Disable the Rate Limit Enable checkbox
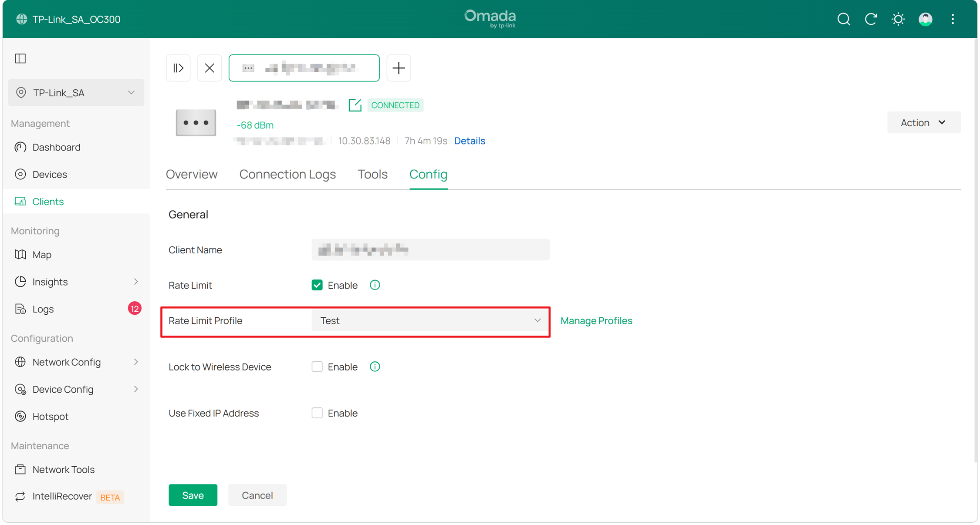 click(x=317, y=285)
